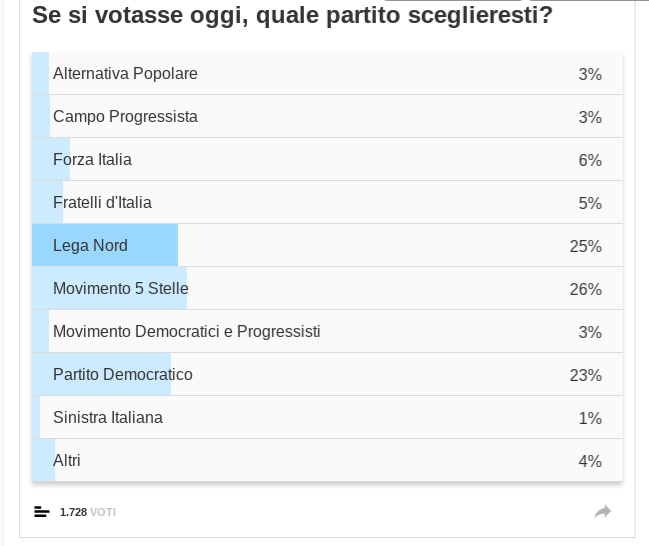Choose Movimento Democratici e Progressisti
The width and height of the screenshot is (649, 546).
tap(186, 332)
